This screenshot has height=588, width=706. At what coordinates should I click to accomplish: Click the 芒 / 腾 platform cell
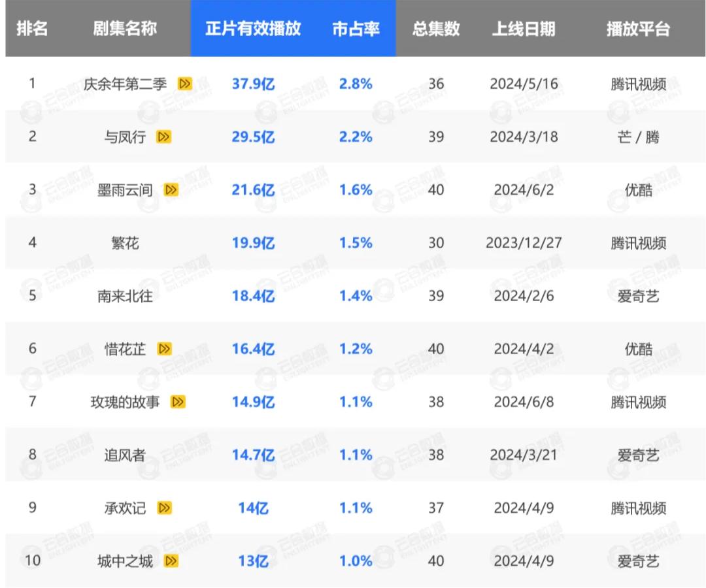[638, 137]
